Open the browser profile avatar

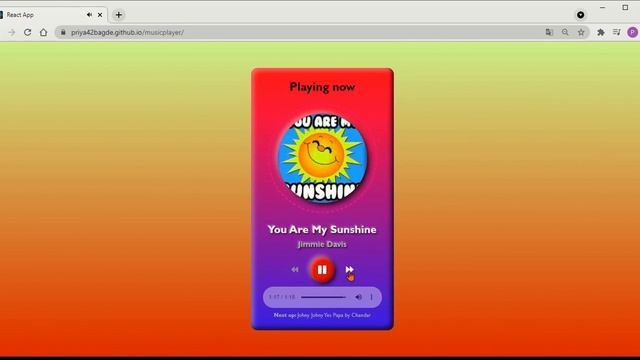[633, 32]
